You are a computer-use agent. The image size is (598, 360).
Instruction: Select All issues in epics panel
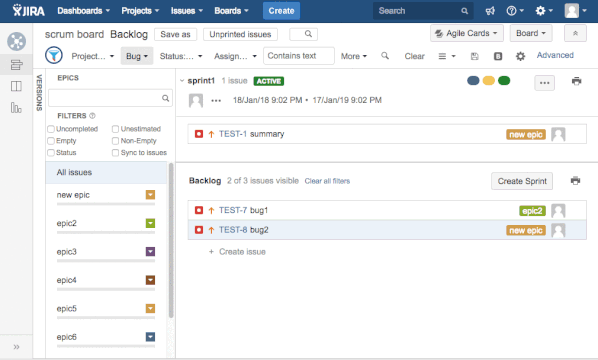106,172
